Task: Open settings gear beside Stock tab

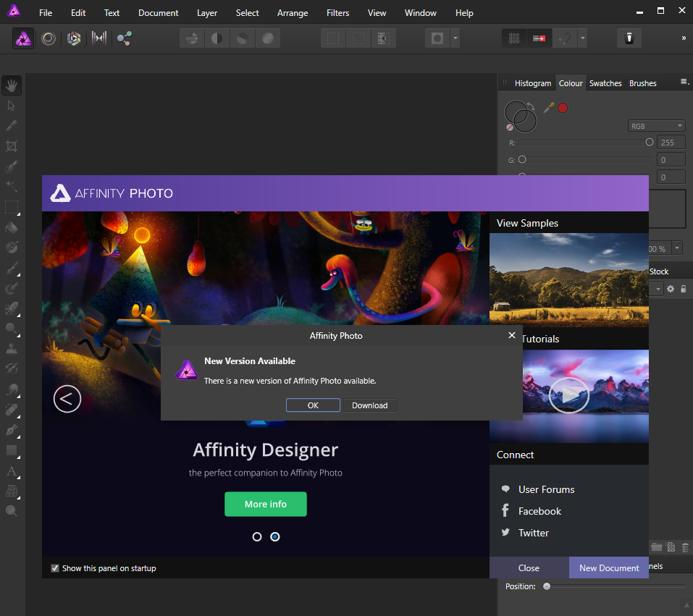Action: pos(671,289)
